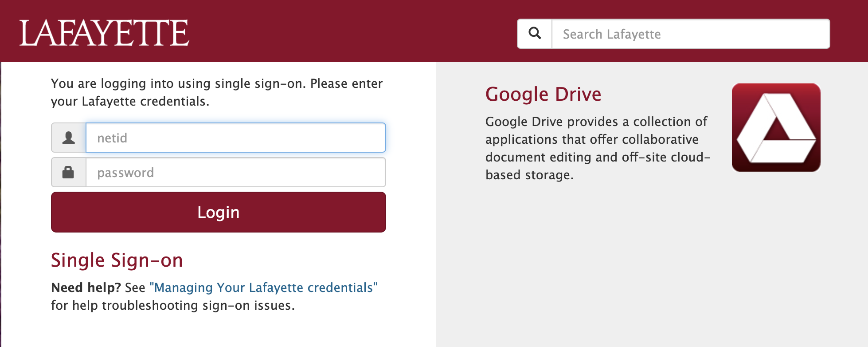Click the Login button
This screenshot has height=347, width=868.
(219, 212)
